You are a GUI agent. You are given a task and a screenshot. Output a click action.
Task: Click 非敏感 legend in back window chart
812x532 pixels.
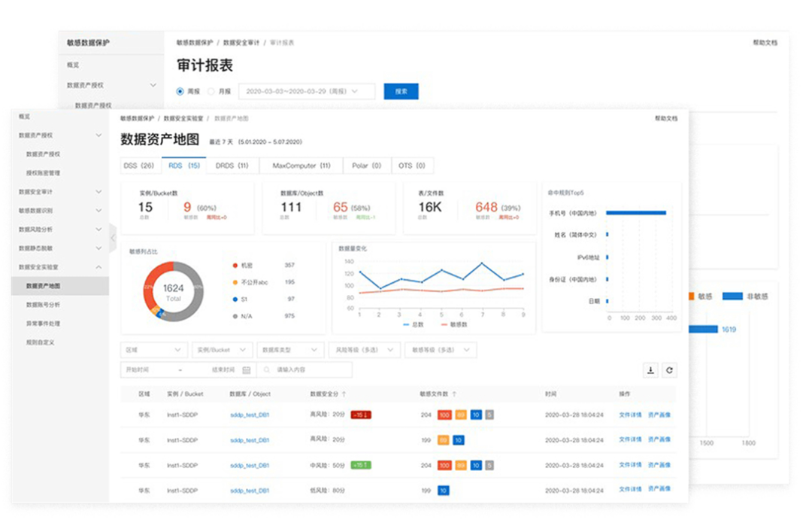[745, 296]
